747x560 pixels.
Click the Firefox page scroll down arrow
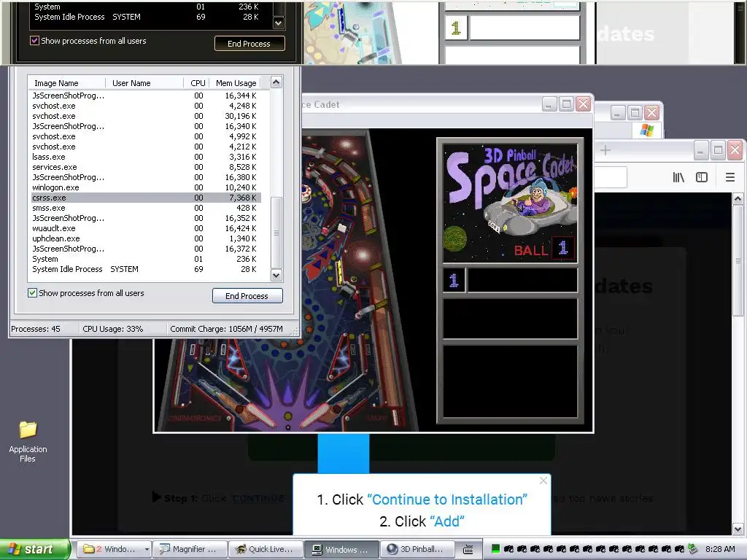tap(738, 529)
